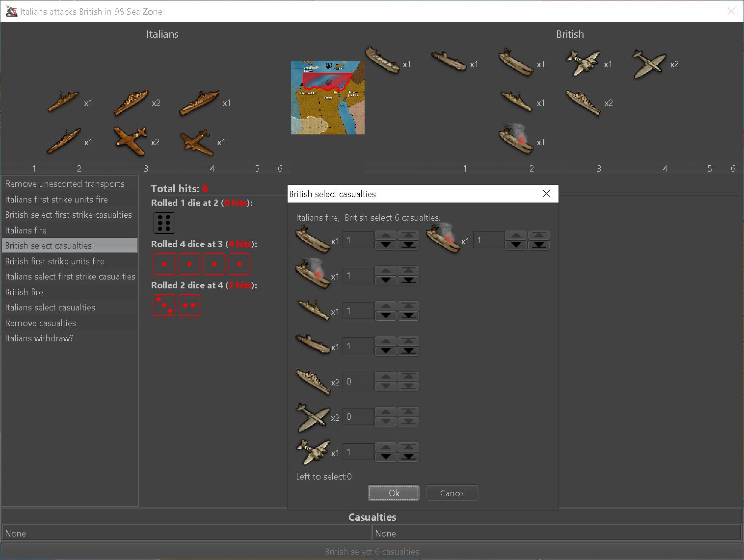Viewport: 744px width, 560px height.
Task: Decrease tactical bomber casualties by one
Action: tap(386, 457)
